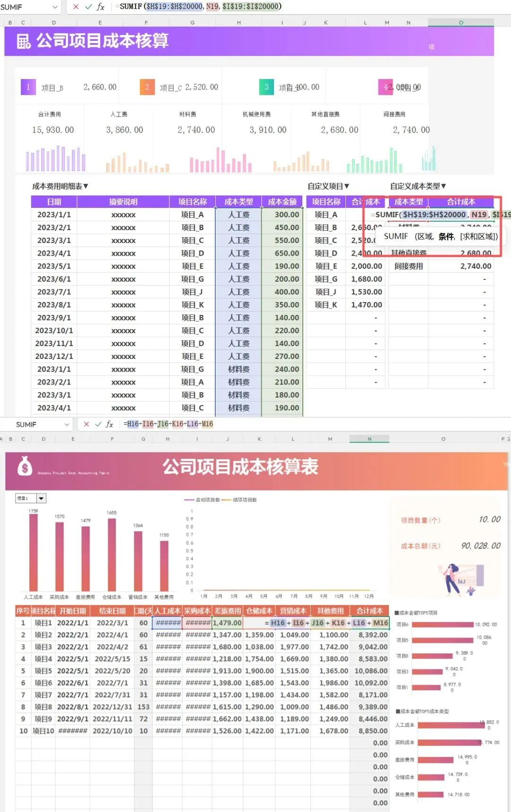Screen dimensions: 511x812
Task: Click the 成本费用明细表▼ section heading
Action: (x=60, y=187)
